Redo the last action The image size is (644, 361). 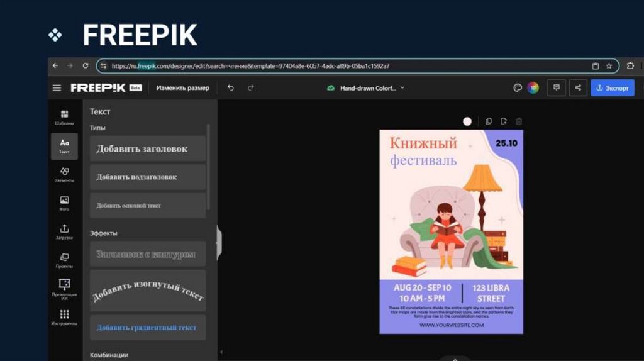(x=250, y=87)
